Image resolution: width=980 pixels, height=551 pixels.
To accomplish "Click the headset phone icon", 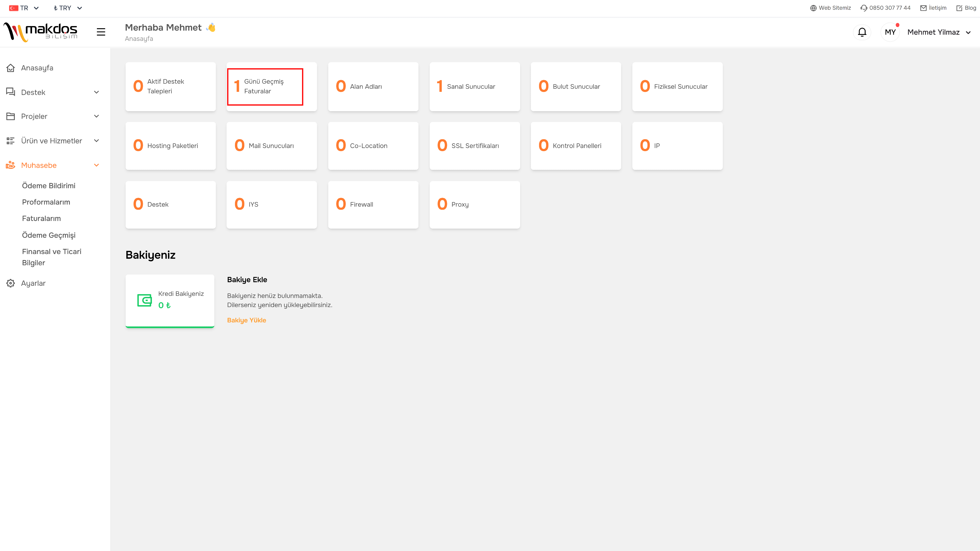I will click(863, 8).
